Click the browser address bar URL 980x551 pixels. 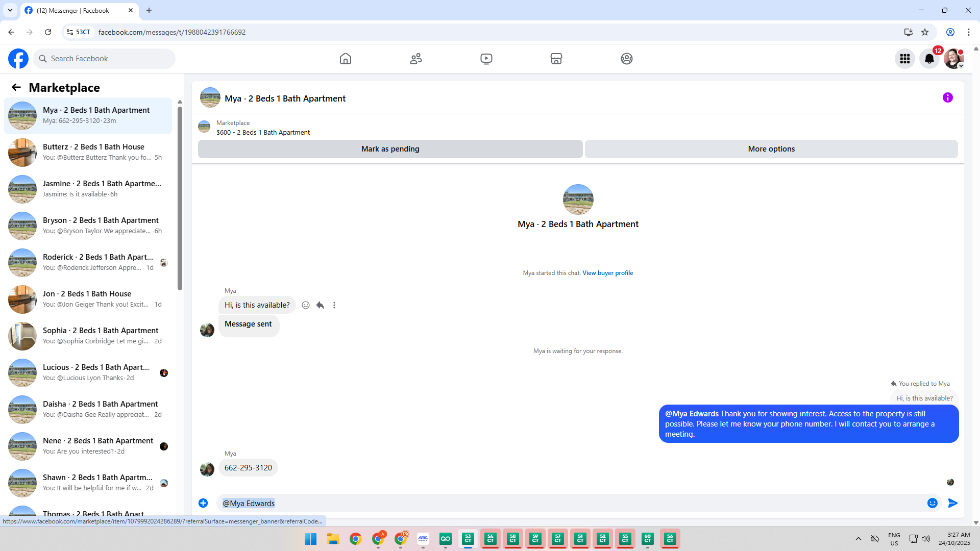[172, 32]
